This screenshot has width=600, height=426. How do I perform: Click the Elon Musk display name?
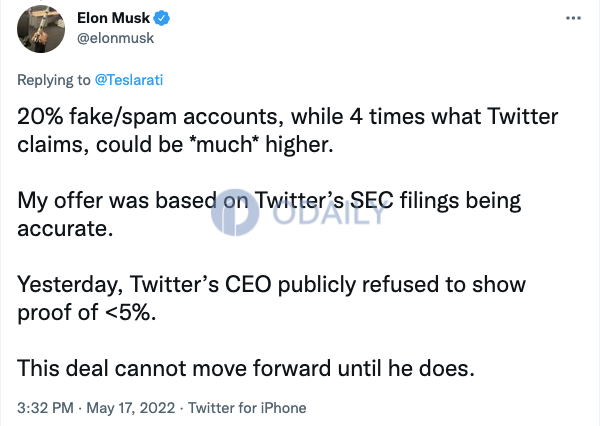(x=113, y=18)
